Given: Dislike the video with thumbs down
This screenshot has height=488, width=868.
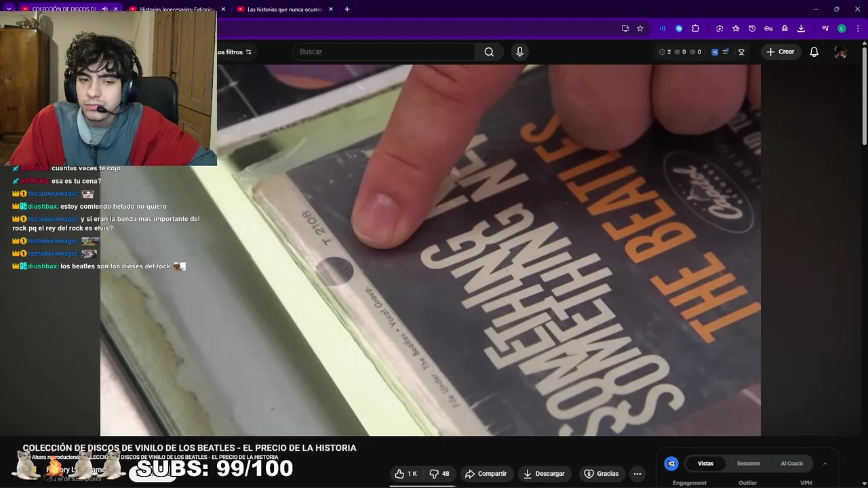Looking at the screenshot, I should [x=439, y=474].
